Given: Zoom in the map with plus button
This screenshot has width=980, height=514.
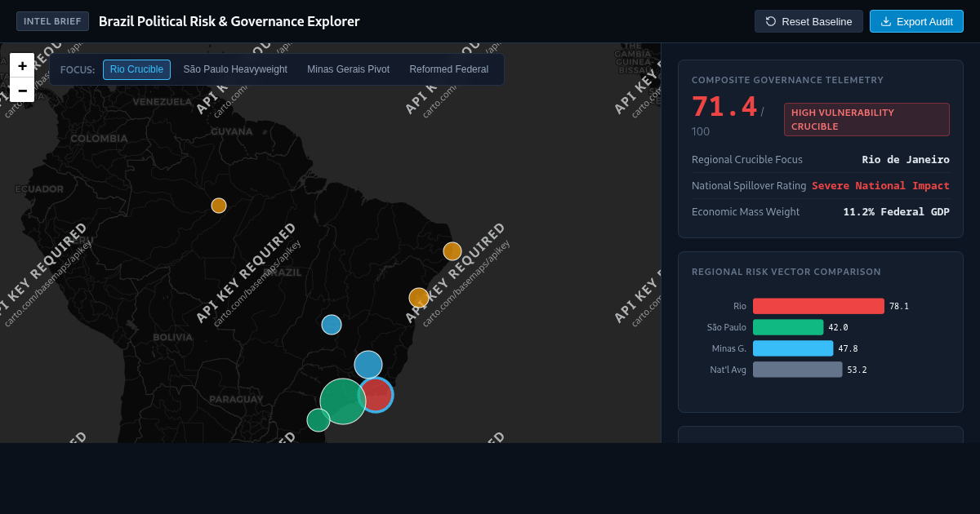Looking at the screenshot, I should [x=22, y=65].
